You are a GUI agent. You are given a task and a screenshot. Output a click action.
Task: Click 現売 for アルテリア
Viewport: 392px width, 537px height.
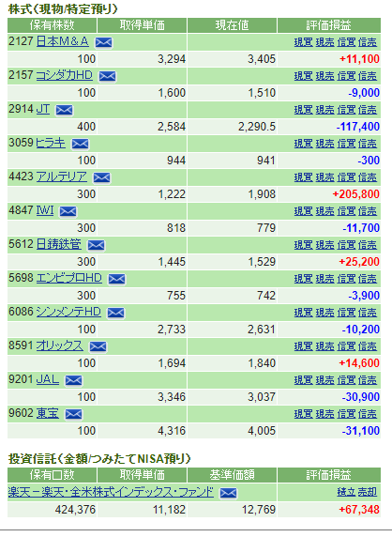pyautogui.click(x=324, y=177)
